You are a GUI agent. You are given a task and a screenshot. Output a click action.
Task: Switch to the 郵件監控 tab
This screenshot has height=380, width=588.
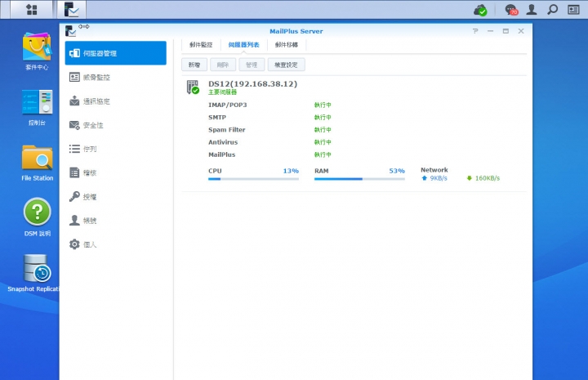tap(201, 45)
